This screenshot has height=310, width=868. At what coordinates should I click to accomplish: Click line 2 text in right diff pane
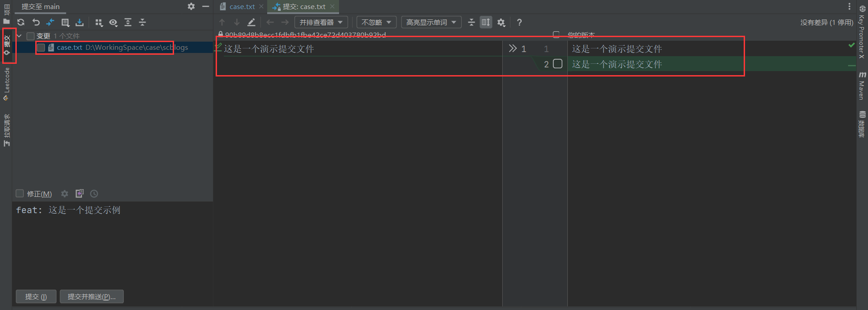617,64
